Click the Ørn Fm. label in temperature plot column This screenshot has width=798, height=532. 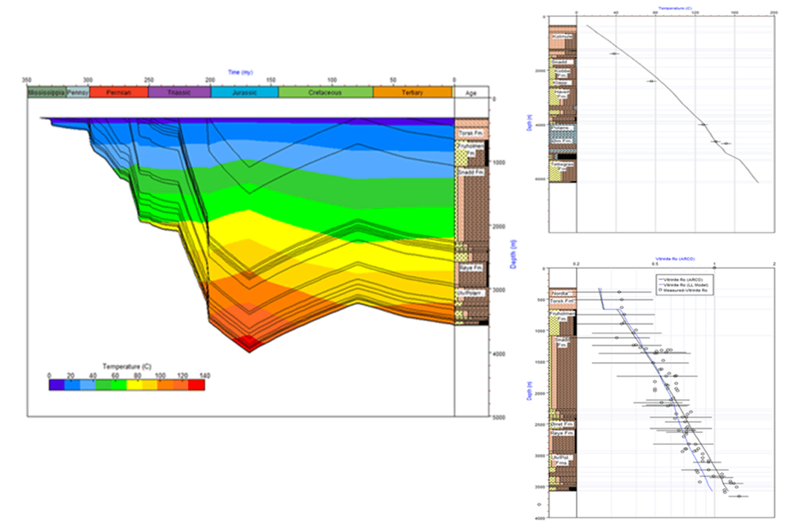(x=562, y=141)
